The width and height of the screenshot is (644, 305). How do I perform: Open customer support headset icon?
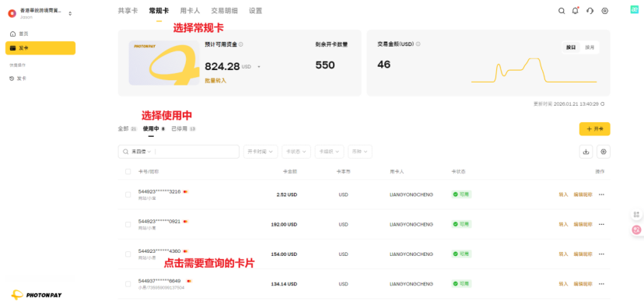tap(590, 11)
